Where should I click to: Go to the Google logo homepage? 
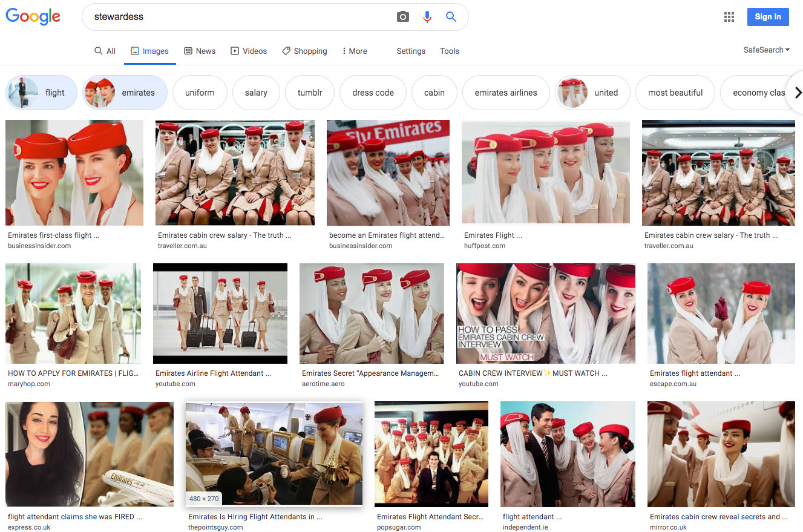click(33, 17)
